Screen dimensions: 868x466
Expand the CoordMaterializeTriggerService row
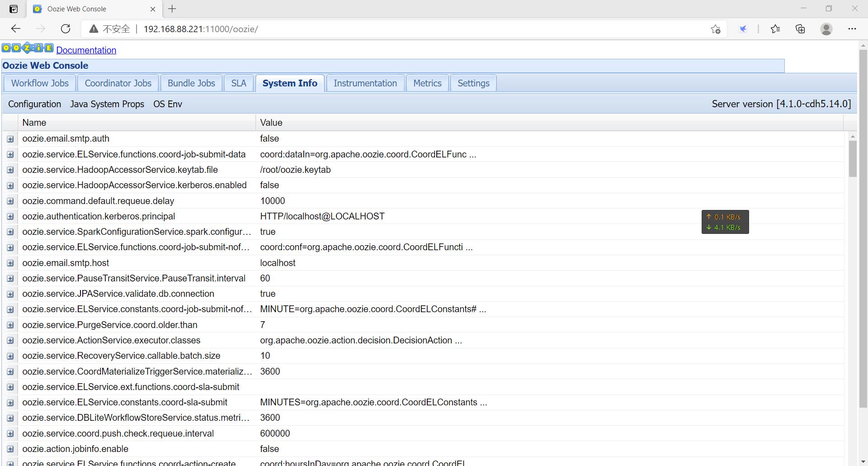[10, 372]
